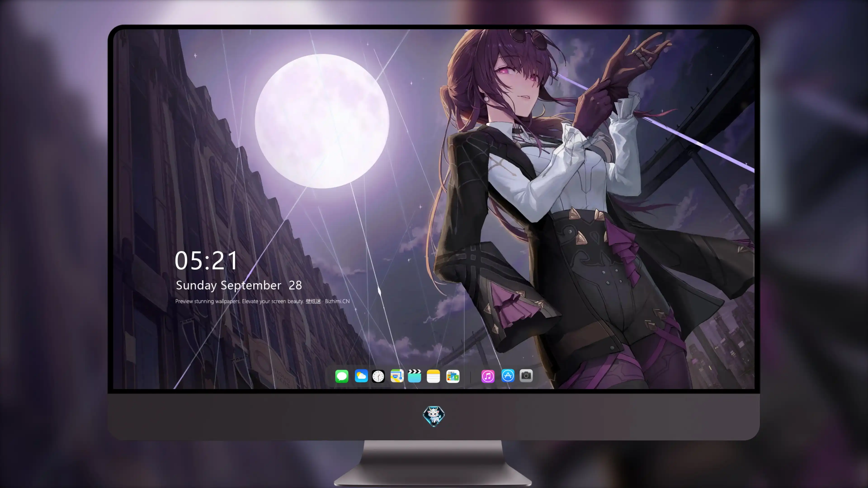Open the green Messages app in dock

[x=342, y=376]
